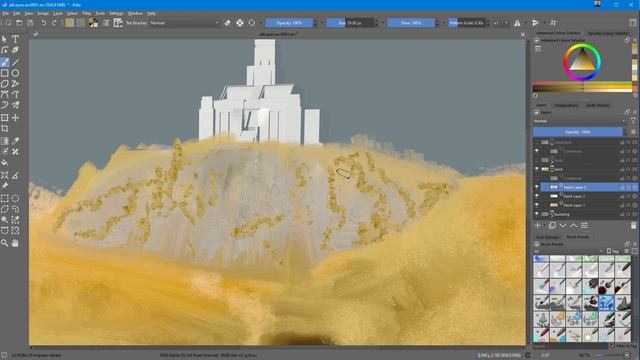Toggle the Filter in Tag checkbox
Screen dimensions: 640x360
[x=613, y=346]
